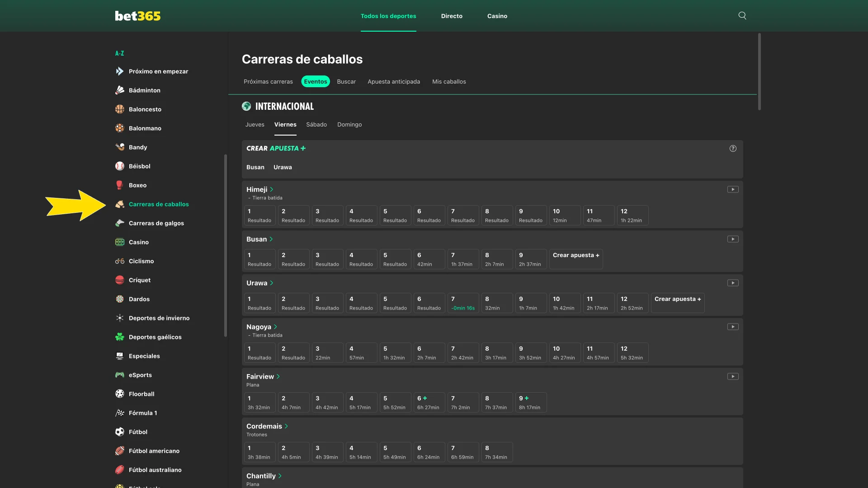Open the Boxeo section via its glove icon

click(119, 185)
